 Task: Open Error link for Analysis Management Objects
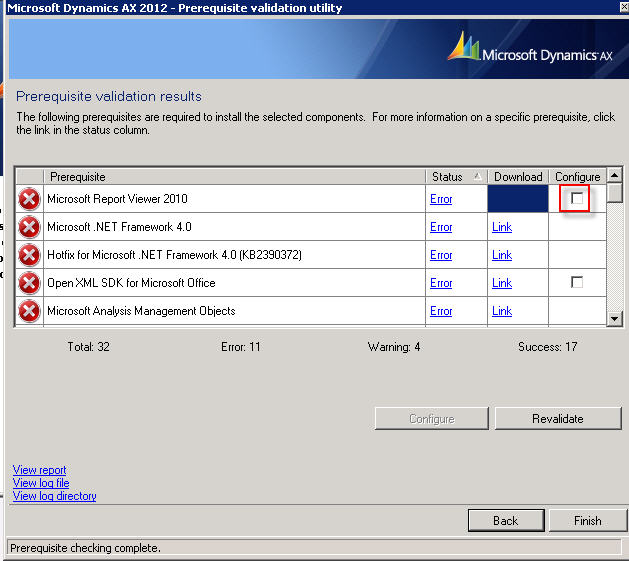(x=441, y=311)
